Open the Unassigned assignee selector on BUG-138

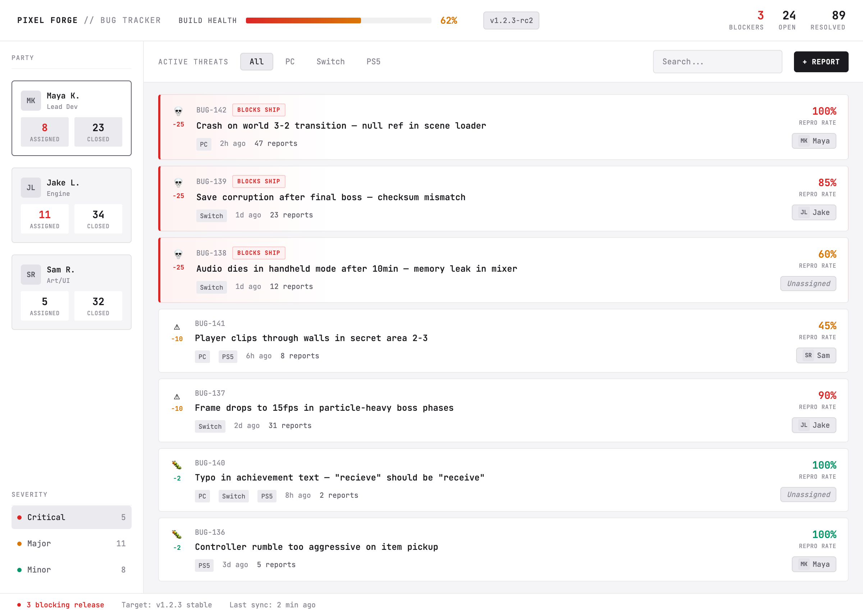pos(808,283)
